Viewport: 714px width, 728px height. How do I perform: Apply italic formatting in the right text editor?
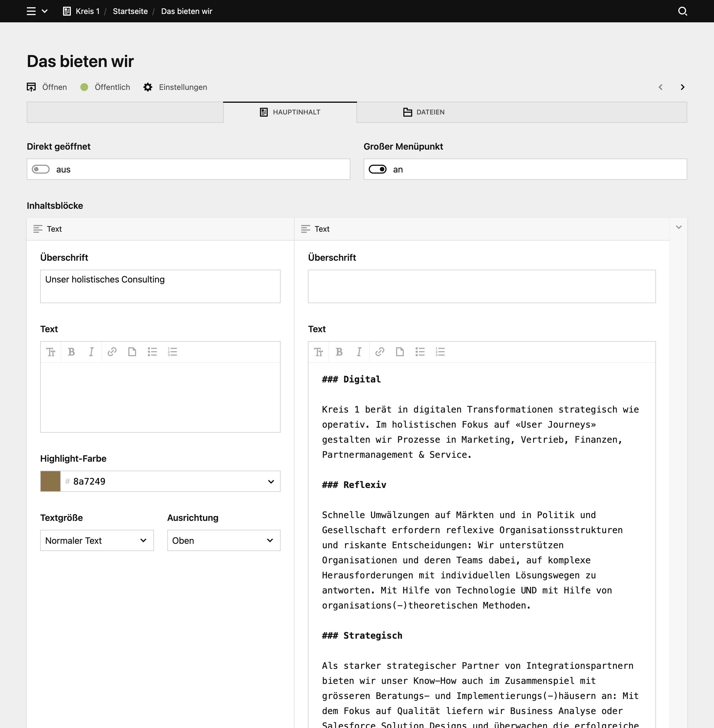pyautogui.click(x=359, y=352)
